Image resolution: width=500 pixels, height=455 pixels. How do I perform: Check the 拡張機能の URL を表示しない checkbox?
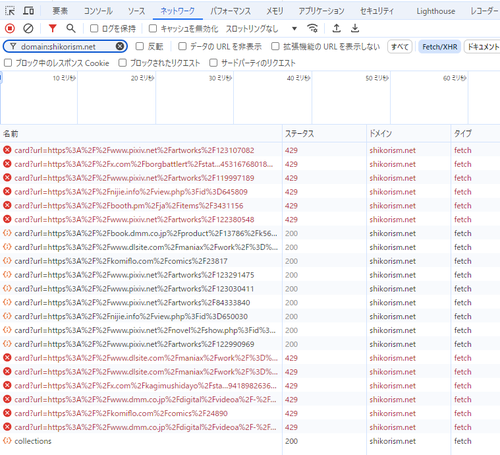click(275, 46)
